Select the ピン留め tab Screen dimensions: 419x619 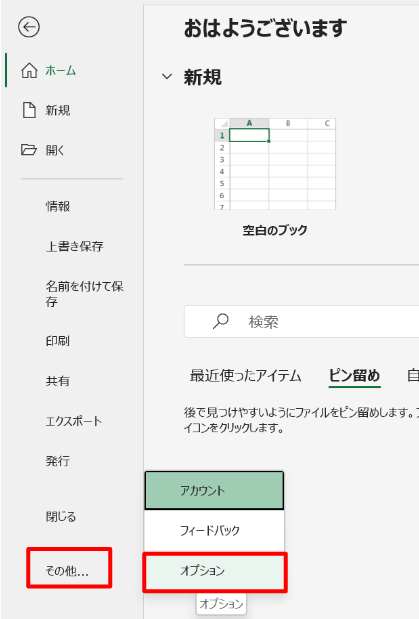[355, 375]
